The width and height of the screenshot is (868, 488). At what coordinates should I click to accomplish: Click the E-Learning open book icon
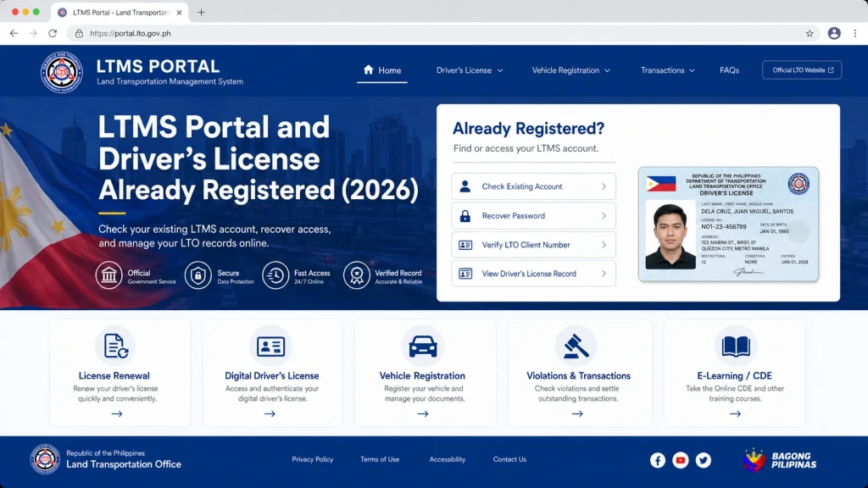click(736, 347)
